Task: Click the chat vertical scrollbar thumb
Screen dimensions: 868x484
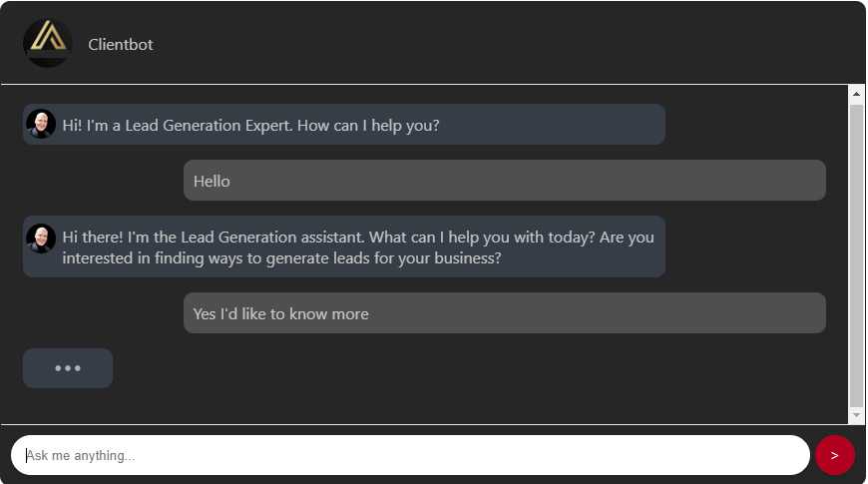Action: (x=856, y=255)
